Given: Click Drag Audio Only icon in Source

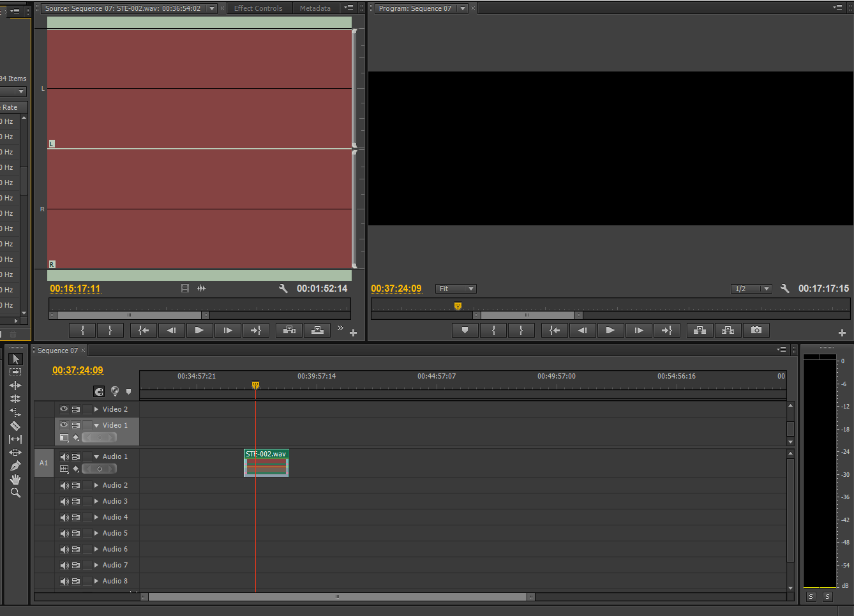Looking at the screenshot, I should pos(202,289).
